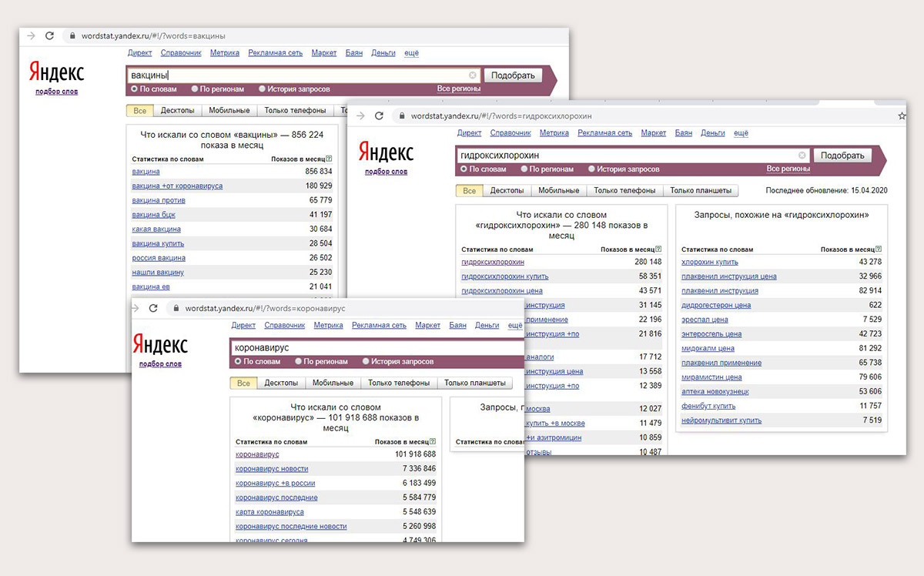Open коронавирус новости query link
Image resolution: width=924 pixels, height=576 pixels.
click(x=272, y=469)
